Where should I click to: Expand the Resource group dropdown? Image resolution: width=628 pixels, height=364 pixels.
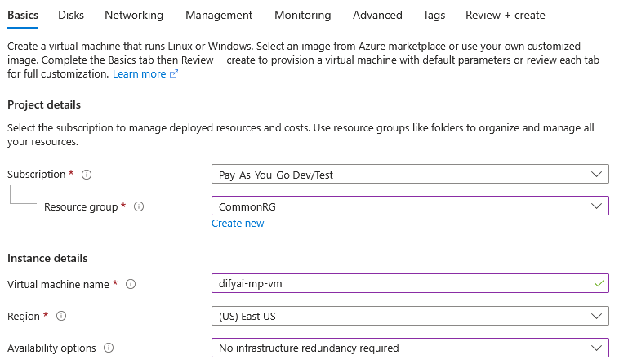[410, 206]
